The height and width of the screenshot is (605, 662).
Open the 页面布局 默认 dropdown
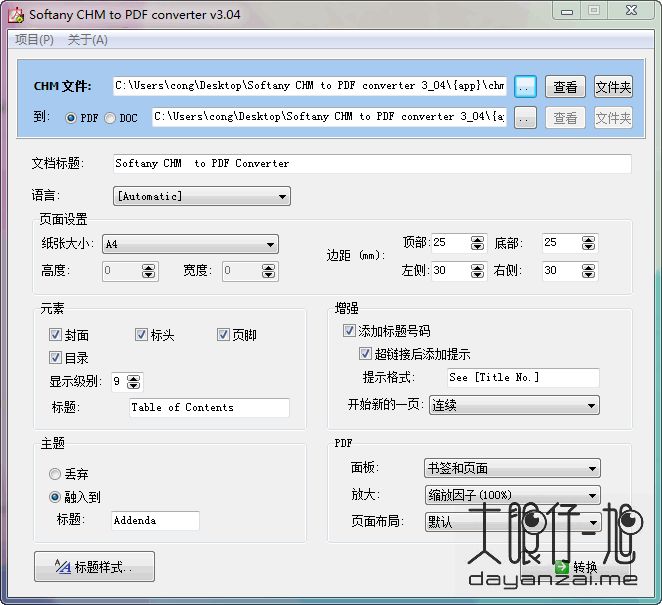coord(513,522)
